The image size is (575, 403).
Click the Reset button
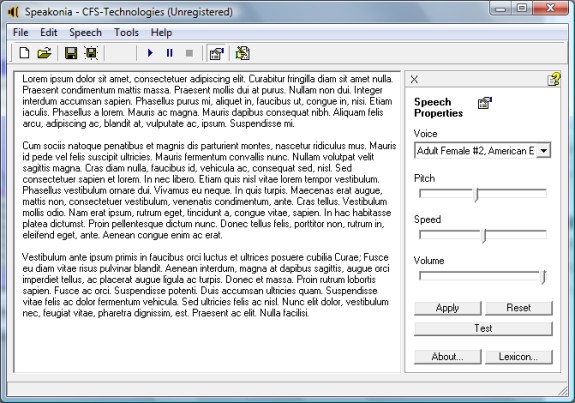pos(519,308)
